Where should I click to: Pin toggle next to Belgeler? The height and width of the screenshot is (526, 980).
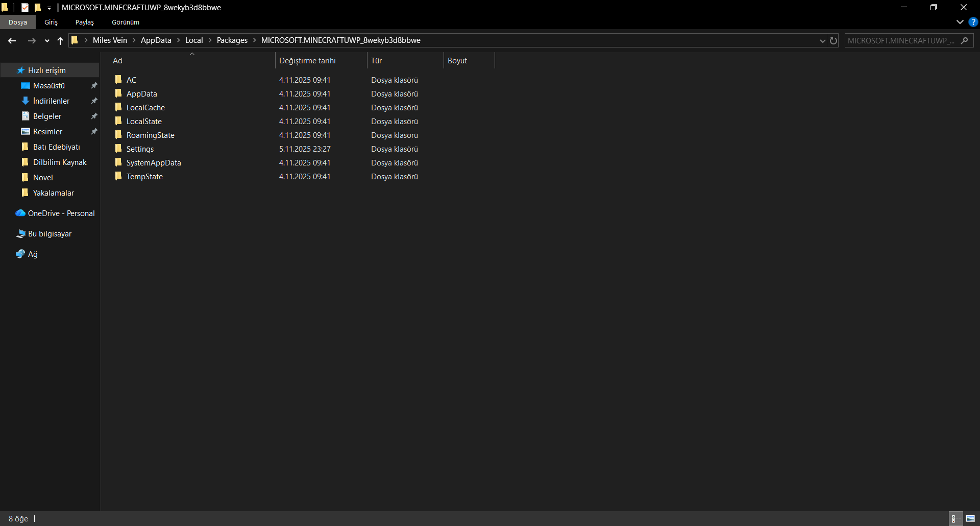click(94, 116)
